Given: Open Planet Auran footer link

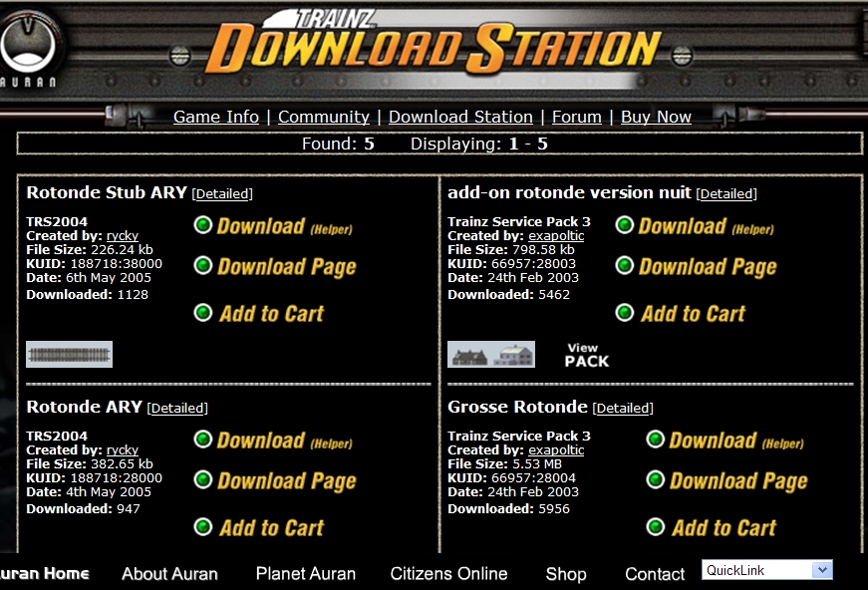Looking at the screenshot, I should point(306,573).
